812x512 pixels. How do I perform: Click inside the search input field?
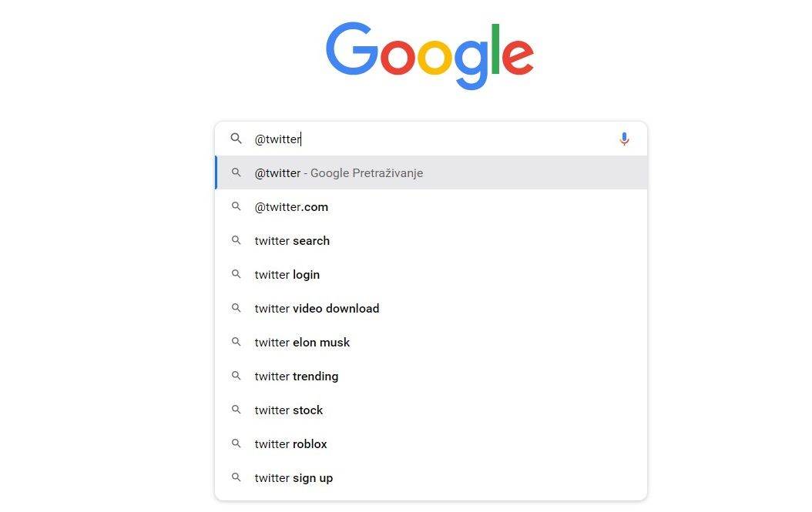pos(424,139)
